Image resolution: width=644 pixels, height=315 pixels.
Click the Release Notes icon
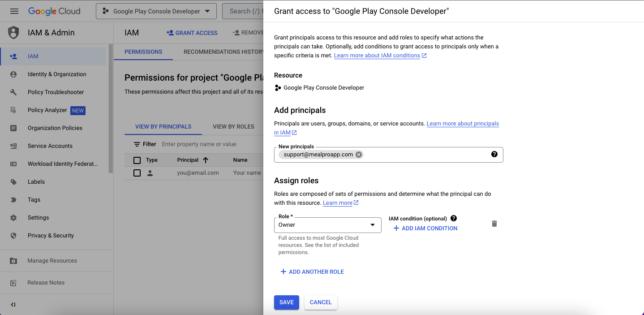[13, 283]
